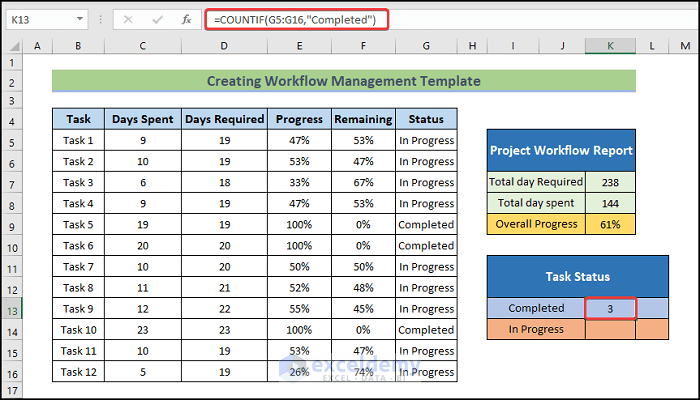700x400 pixels.
Task: Select the 238 total days value
Action: click(x=610, y=182)
